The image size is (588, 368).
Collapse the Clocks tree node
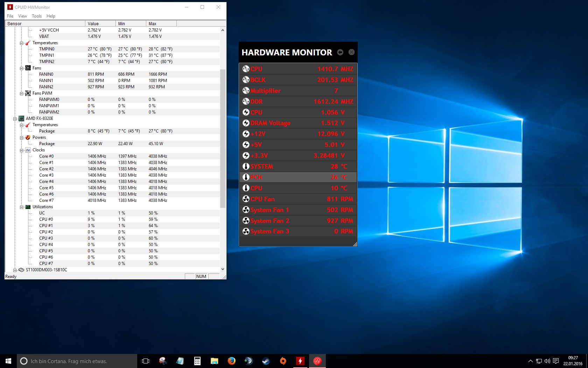(21, 150)
